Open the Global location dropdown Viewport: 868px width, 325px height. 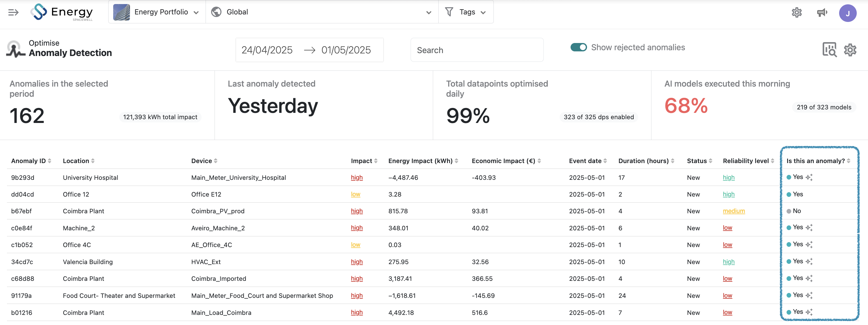(322, 12)
